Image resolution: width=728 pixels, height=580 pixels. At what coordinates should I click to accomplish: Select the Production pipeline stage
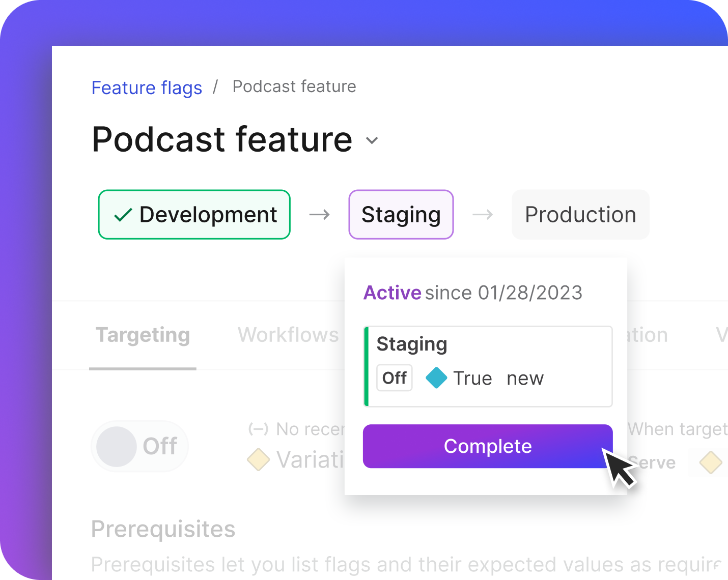[580, 215]
